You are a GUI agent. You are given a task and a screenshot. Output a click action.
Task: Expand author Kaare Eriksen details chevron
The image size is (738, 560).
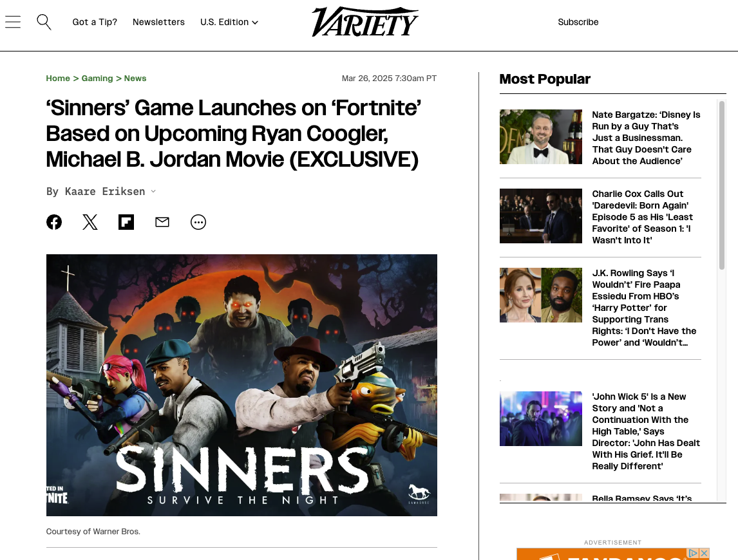pos(153,192)
